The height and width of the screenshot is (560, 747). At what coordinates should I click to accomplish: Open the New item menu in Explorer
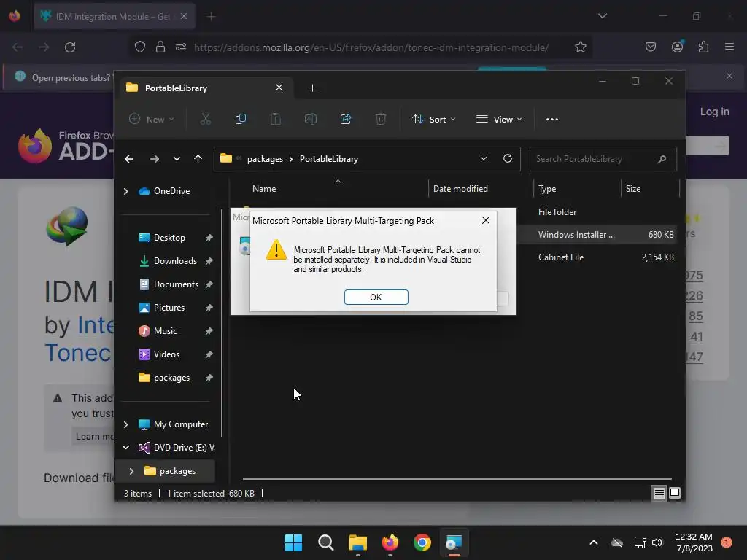tap(152, 119)
